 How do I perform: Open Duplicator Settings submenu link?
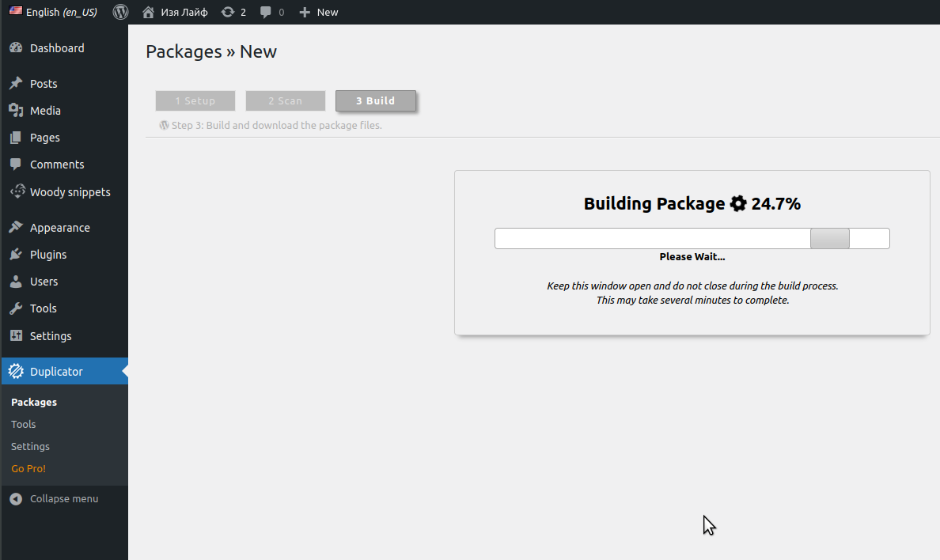pyautogui.click(x=30, y=447)
